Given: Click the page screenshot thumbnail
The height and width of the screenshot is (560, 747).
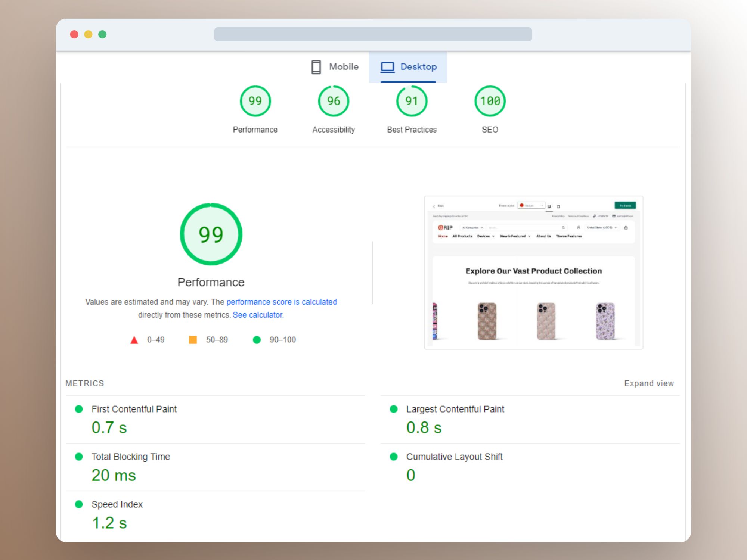Looking at the screenshot, I should 534,273.
